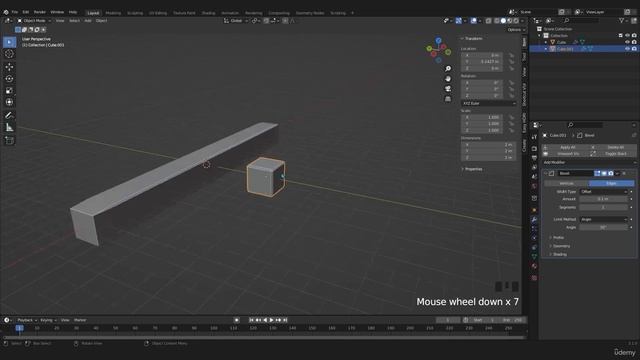
Task: Toggle camera view icon in viewport
Action: click(448, 89)
